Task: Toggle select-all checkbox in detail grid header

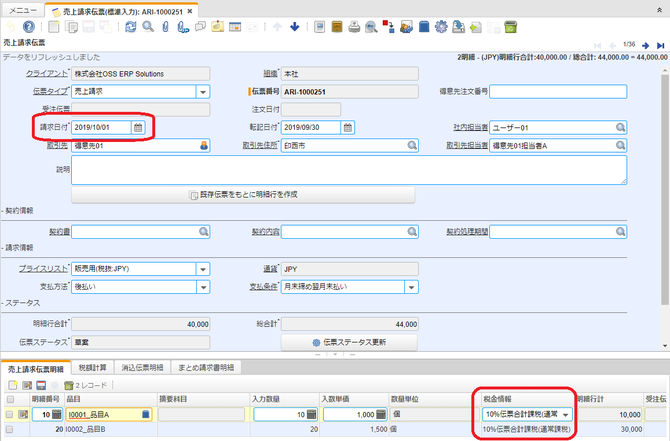Action: click(x=10, y=399)
